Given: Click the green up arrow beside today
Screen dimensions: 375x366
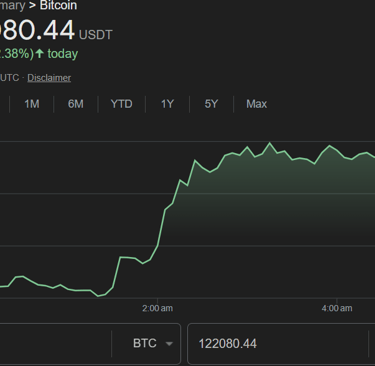Looking at the screenshot, I should (x=40, y=53).
